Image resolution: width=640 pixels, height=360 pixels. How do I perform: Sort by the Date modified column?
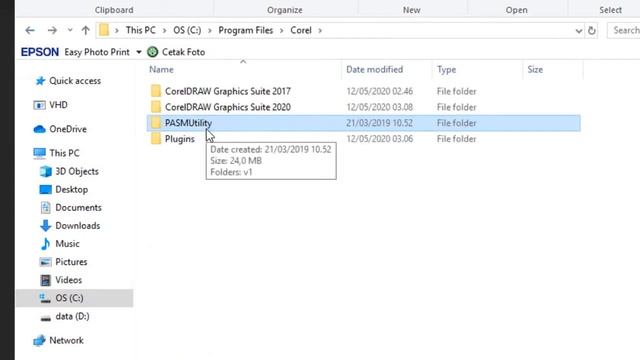[x=374, y=69]
